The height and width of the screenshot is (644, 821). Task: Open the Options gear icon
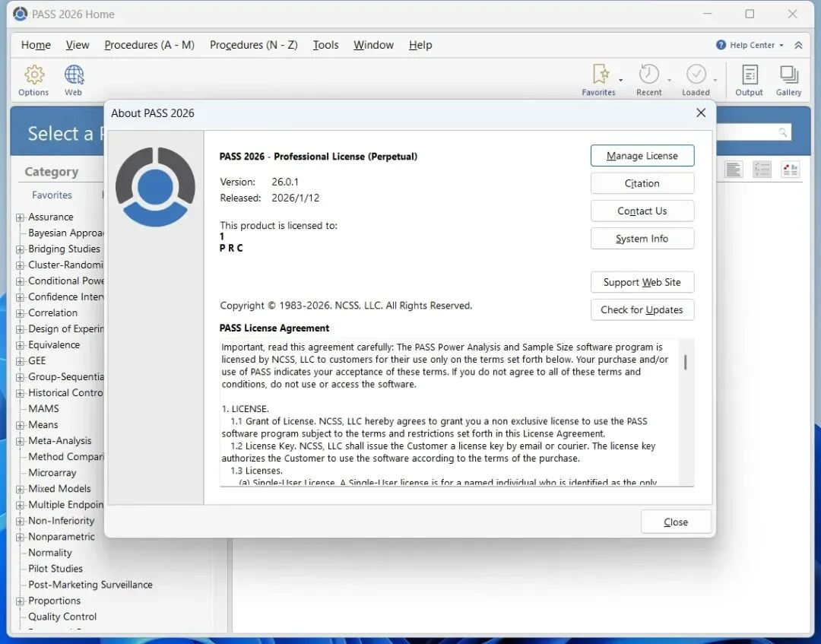[x=34, y=75]
